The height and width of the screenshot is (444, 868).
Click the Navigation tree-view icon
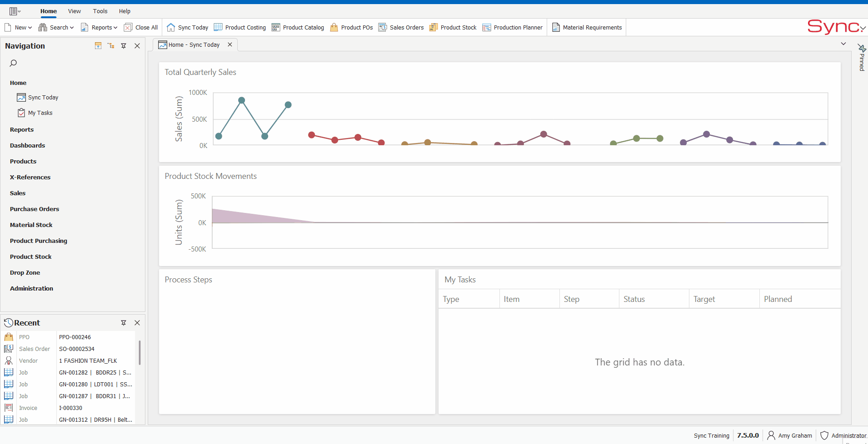pyautogui.click(x=111, y=46)
